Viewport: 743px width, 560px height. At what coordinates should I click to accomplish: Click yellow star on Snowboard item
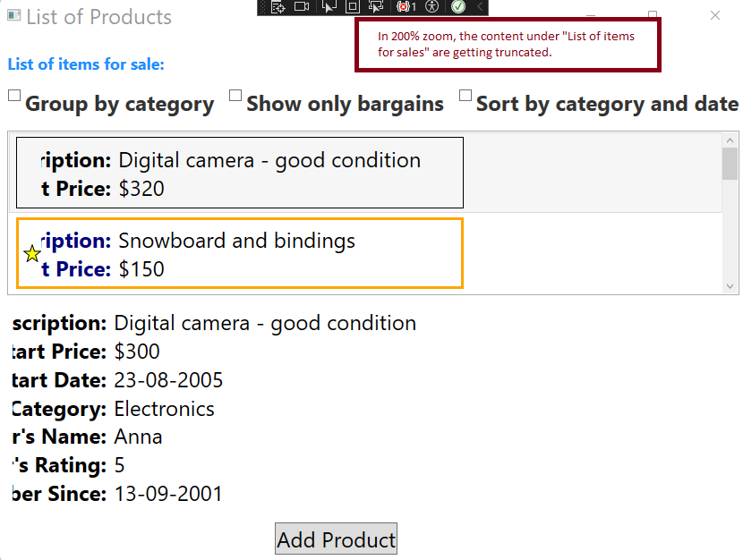32,254
